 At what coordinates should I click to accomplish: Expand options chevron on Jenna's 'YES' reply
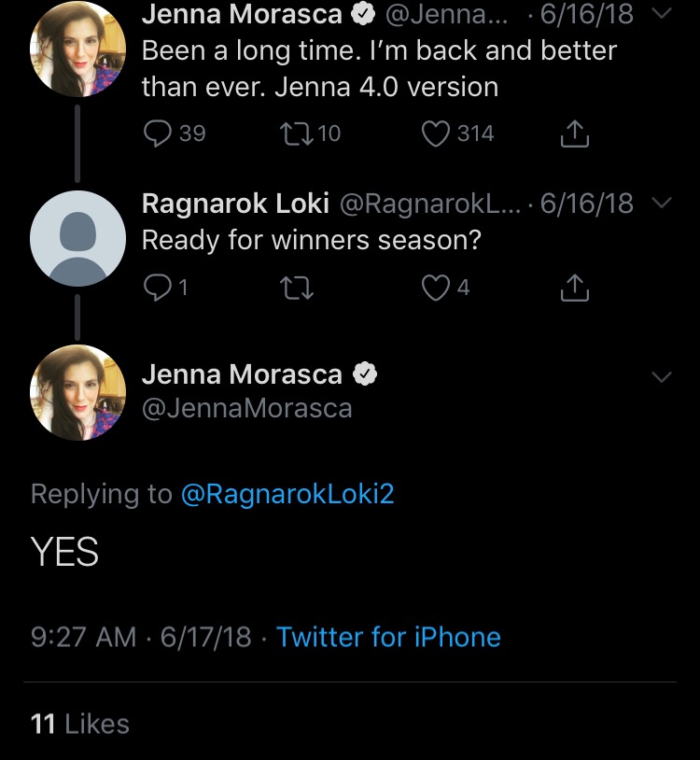point(662,376)
